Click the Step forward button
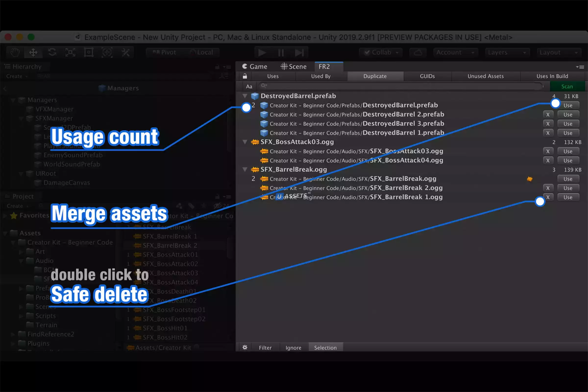The width and height of the screenshot is (588, 392). coord(299,53)
